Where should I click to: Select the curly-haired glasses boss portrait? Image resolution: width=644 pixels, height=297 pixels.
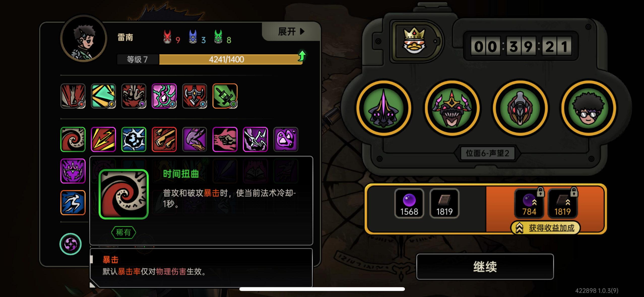[x=589, y=108]
